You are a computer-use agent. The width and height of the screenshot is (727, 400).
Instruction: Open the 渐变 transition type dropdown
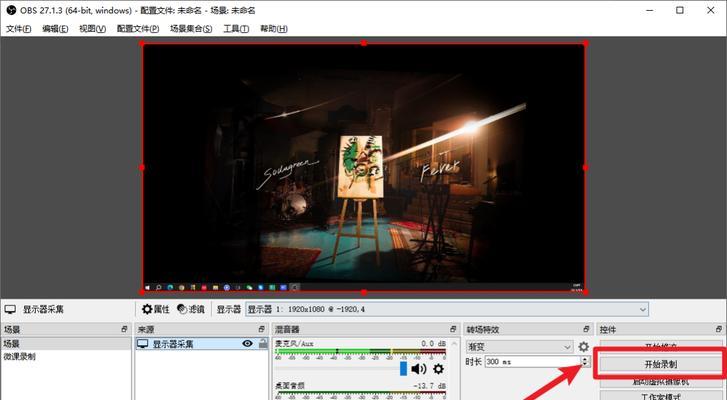pos(520,347)
